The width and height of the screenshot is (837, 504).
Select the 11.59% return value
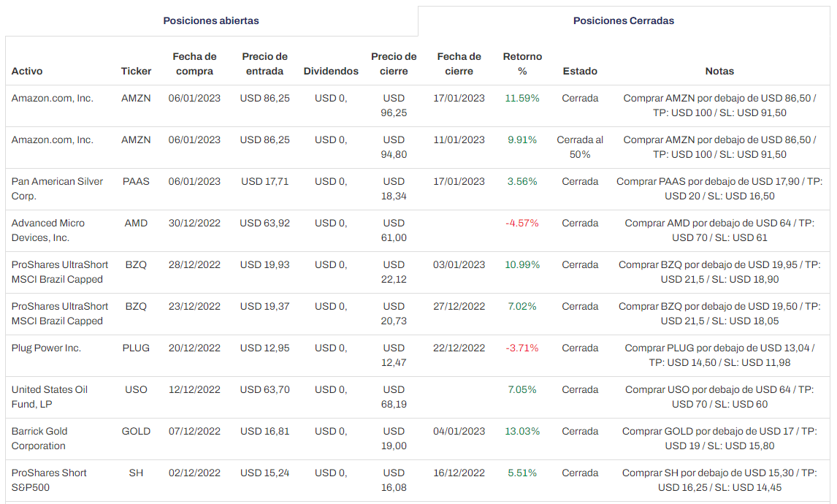(523, 98)
